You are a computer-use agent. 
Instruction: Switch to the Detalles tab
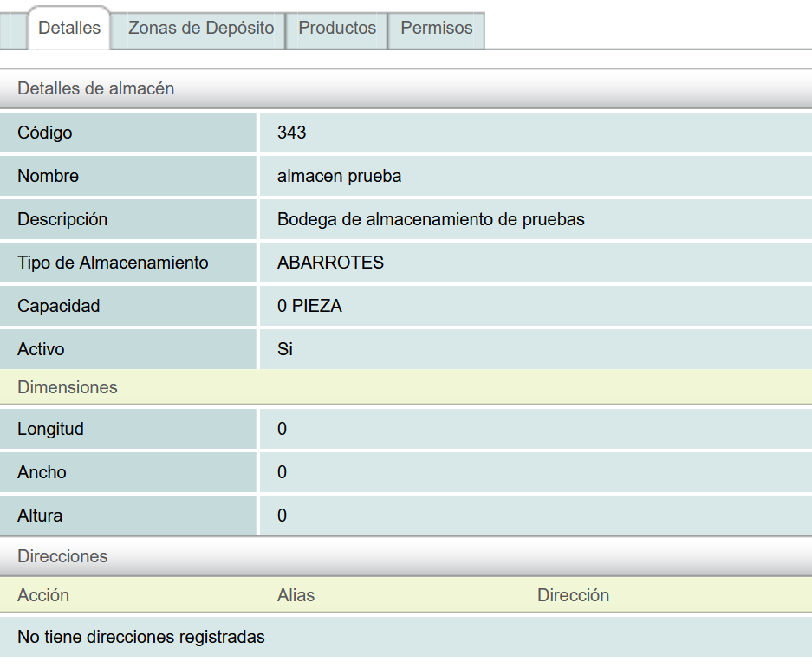pyautogui.click(x=69, y=28)
